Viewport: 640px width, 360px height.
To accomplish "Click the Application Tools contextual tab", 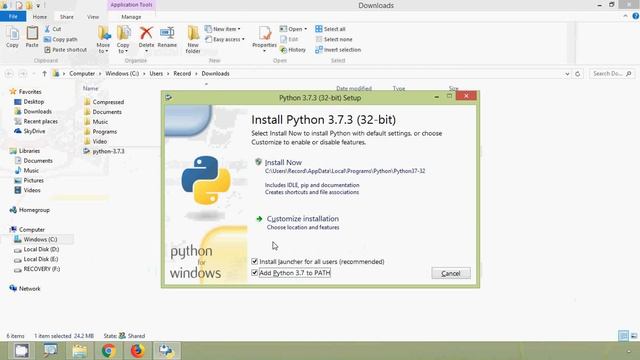I will tap(131, 5).
